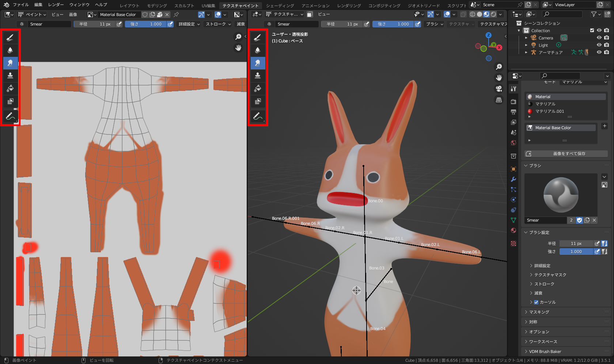
Task: Choose the Clone stamp tool in image editor
Action: point(10,76)
